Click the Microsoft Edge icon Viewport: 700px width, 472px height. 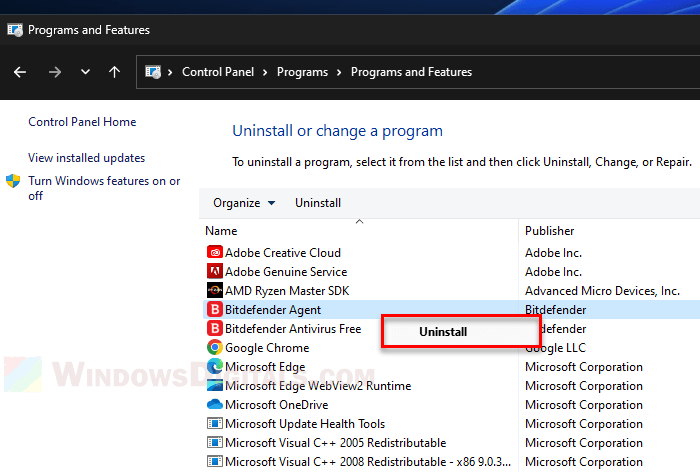(215, 367)
